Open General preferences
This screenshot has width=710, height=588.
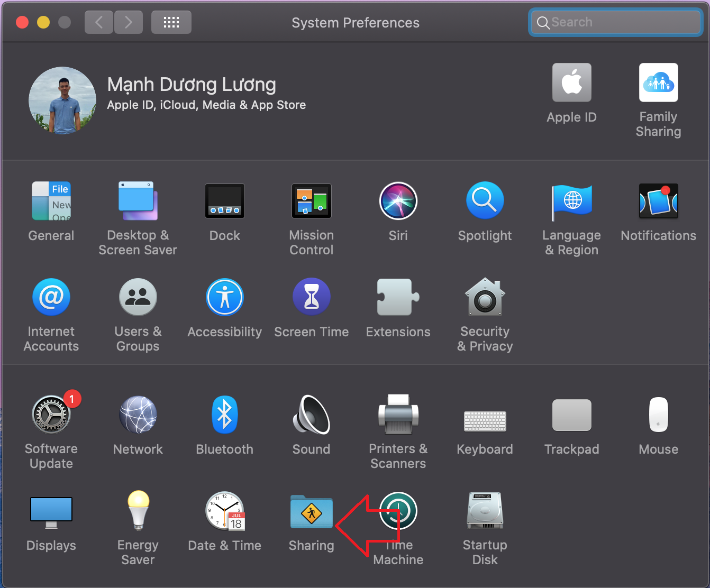point(51,201)
